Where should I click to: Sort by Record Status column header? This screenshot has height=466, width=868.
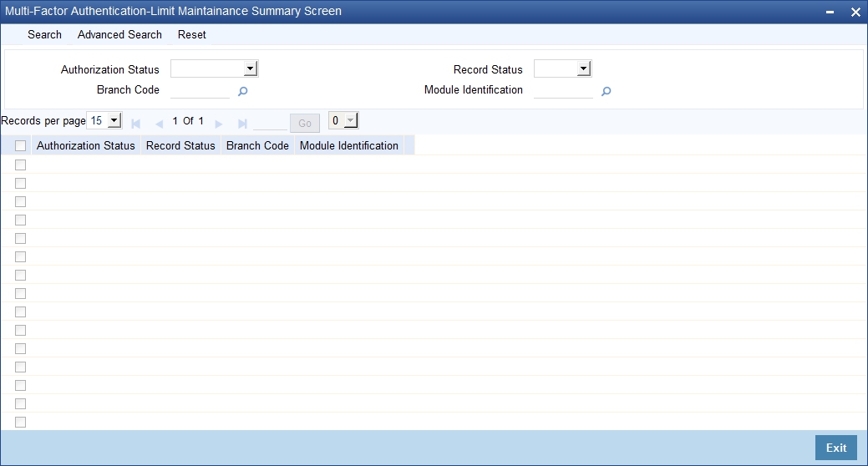180,145
